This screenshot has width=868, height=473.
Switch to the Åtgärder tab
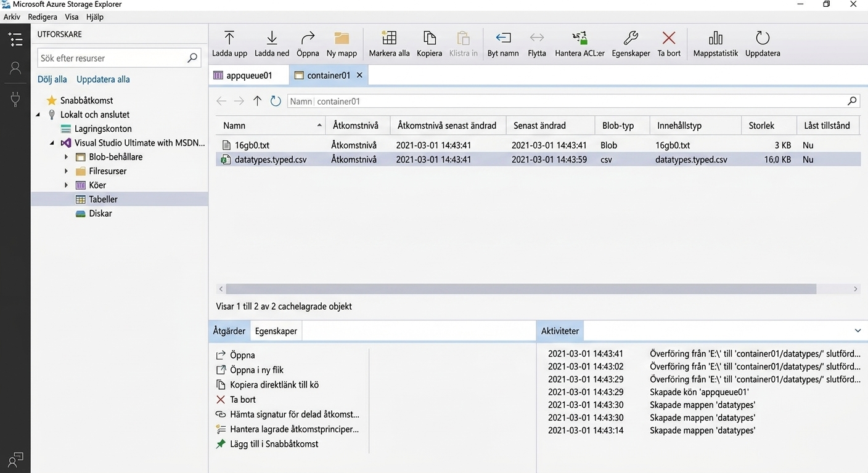point(229,331)
